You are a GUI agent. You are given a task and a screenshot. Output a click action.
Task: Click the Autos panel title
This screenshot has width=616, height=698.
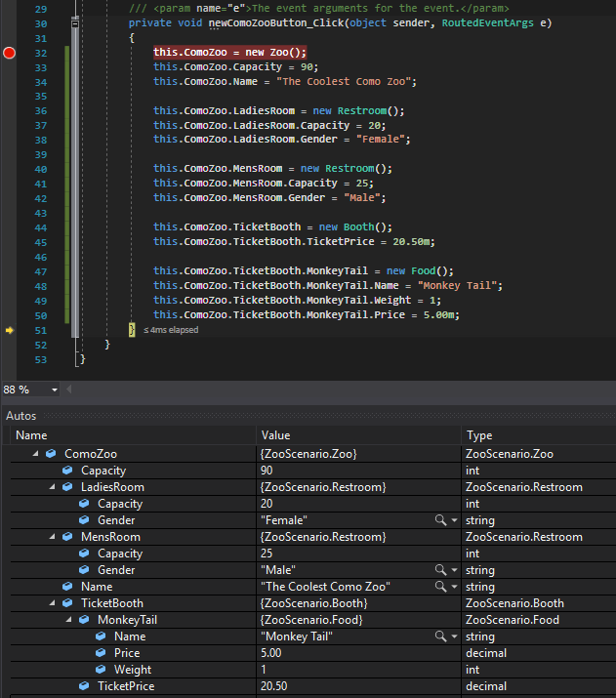[21, 416]
